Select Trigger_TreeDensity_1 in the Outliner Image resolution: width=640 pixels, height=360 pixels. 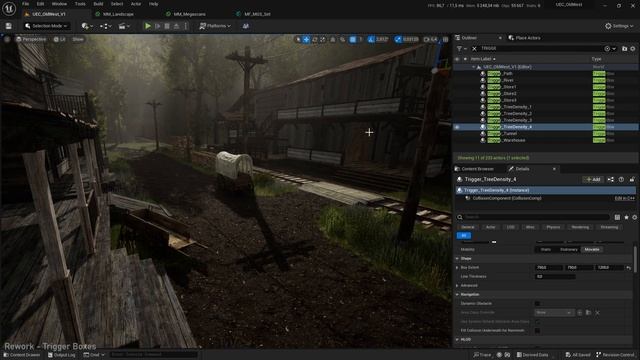coord(509,107)
